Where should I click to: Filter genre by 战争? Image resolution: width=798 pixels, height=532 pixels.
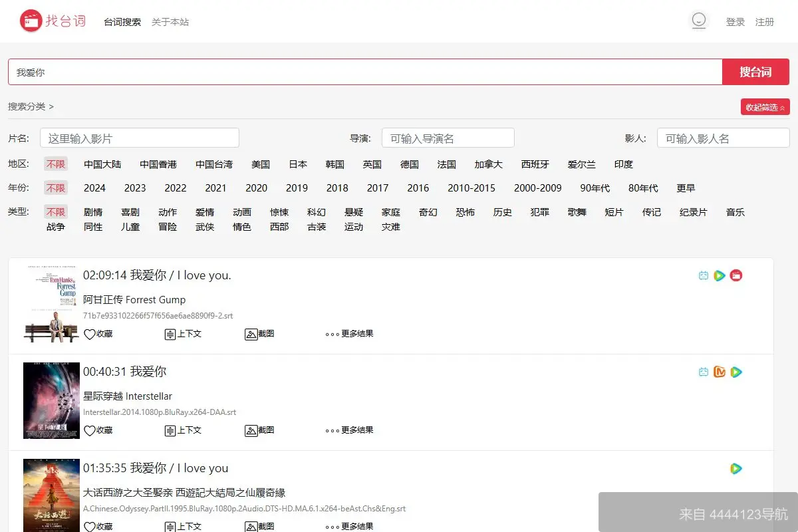tap(56, 227)
